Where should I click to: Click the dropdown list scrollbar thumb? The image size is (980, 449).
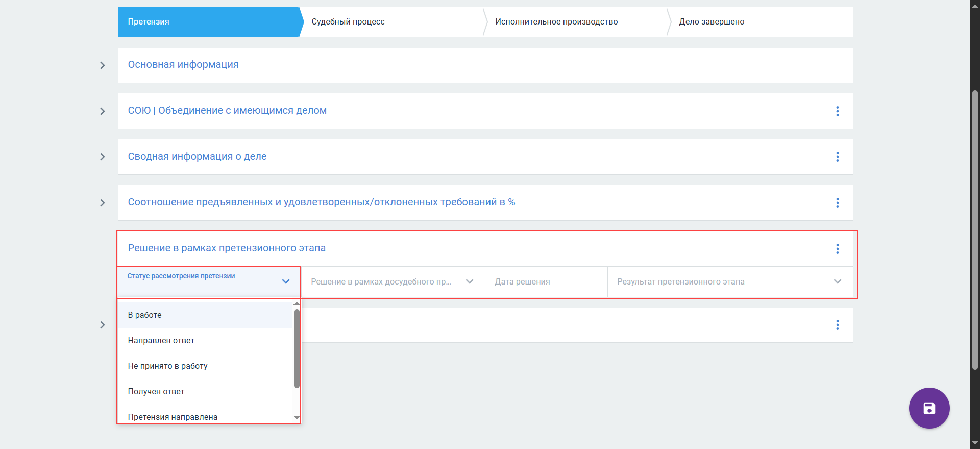click(x=297, y=348)
